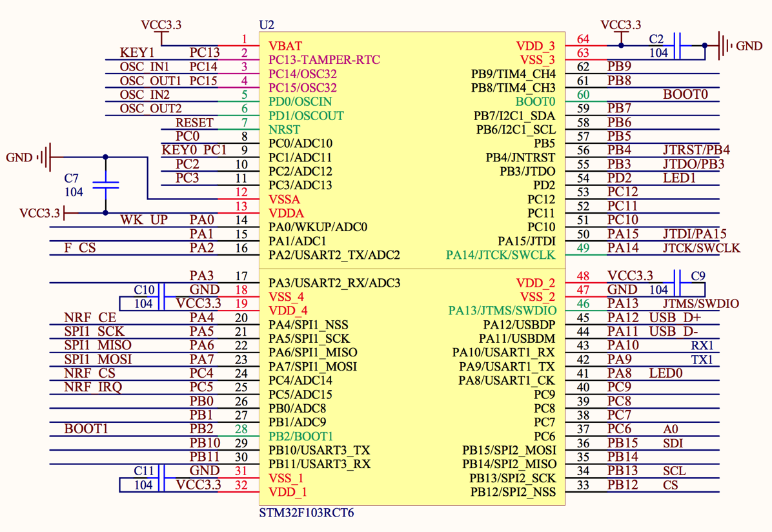Select the BOOT0 pin name inside chip

click(x=535, y=101)
